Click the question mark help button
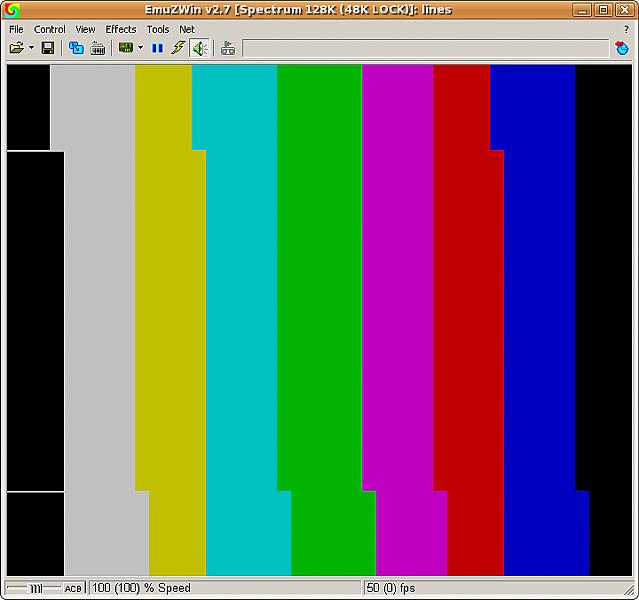This screenshot has width=639, height=600. pyautogui.click(x=626, y=29)
